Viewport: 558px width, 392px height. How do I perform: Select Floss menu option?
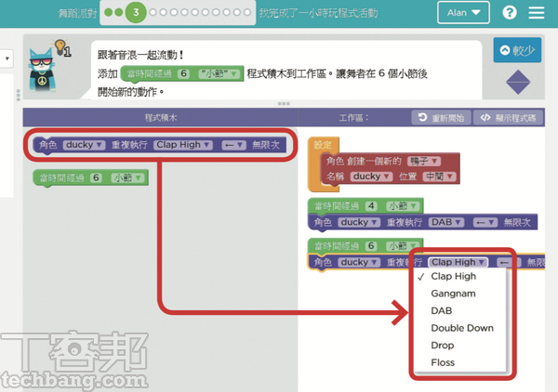[x=443, y=362]
